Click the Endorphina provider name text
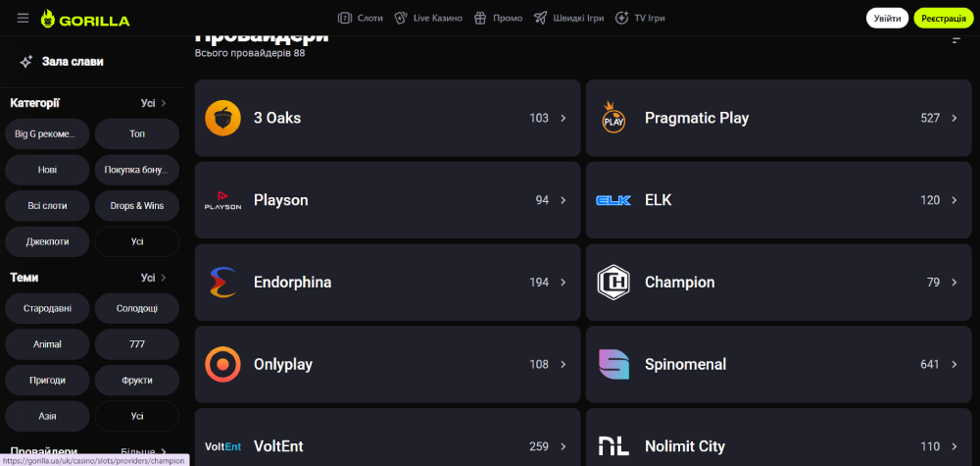980x466 pixels. click(292, 283)
